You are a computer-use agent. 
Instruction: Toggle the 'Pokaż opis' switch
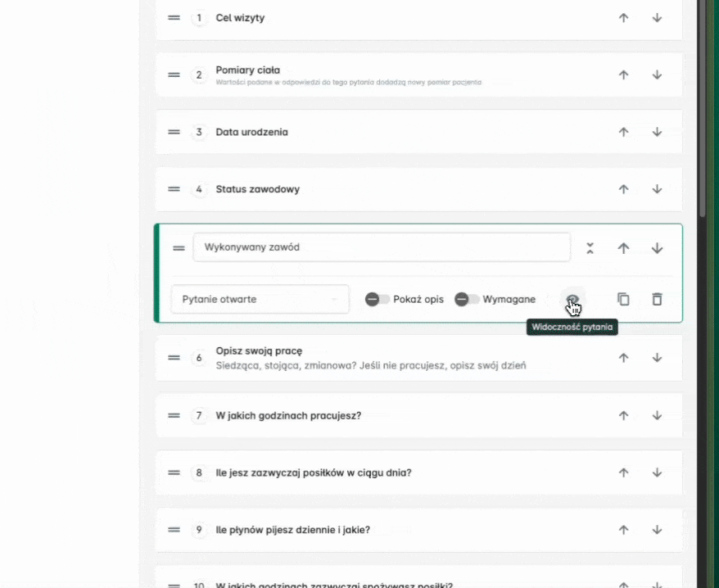click(x=378, y=299)
